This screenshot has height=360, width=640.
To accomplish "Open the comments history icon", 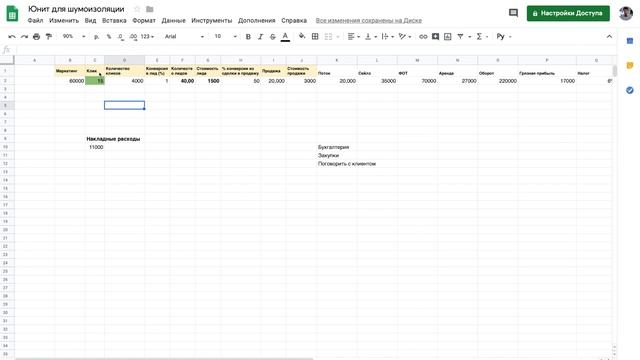I will pyautogui.click(x=513, y=13).
